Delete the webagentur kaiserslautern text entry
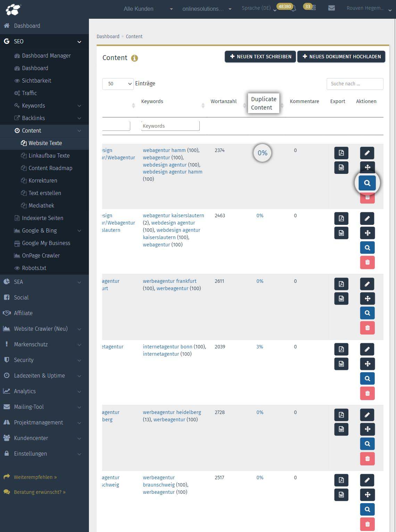 point(367,262)
